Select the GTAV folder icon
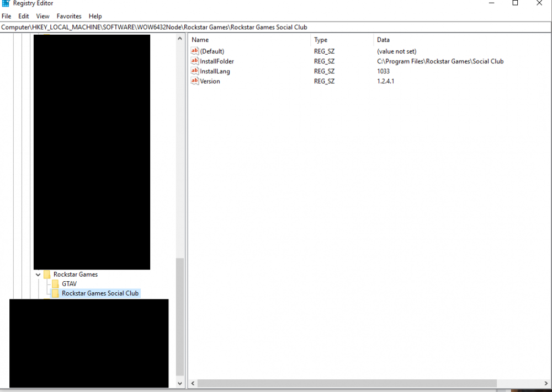Viewport: 552px width, 392px height. coord(55,284)
